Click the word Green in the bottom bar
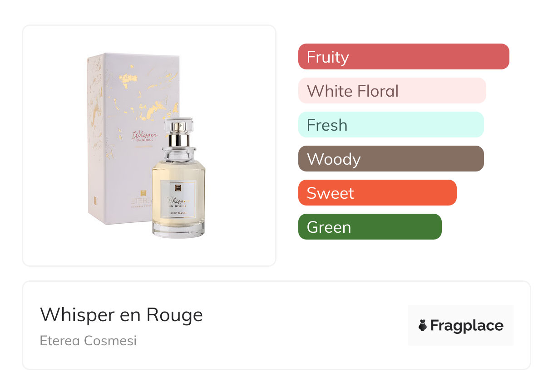 [x=329, y=227]
